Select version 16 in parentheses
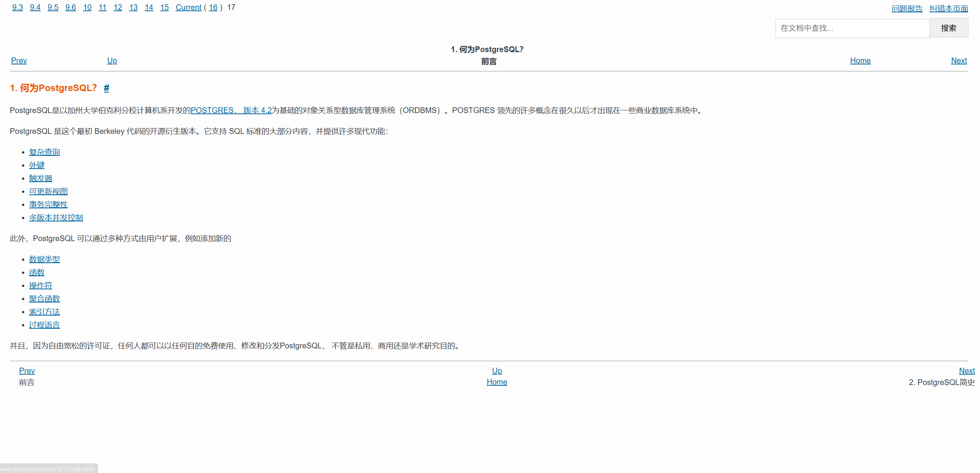The height and width of the screenshot is (473, 980). (213, 7)
